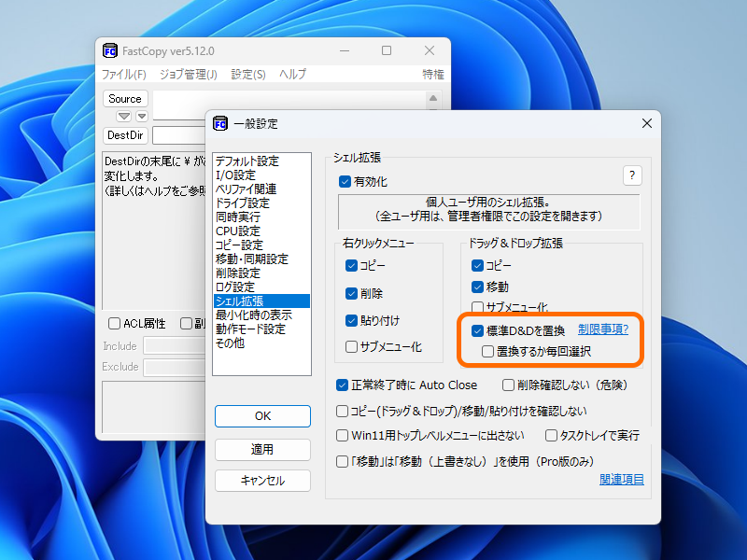Image resolution: width=747 pixels, height=560 pixels.
Task: Enable コピー(ドラッグ＆ドロップ)/移動/貼り付けを確認しない checkbox
Action: point(342,411)
